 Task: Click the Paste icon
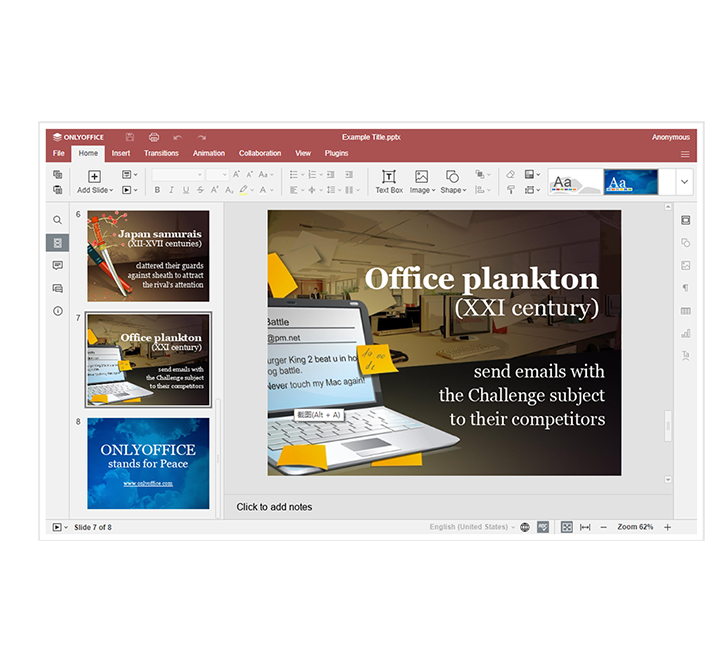(58, 190)
